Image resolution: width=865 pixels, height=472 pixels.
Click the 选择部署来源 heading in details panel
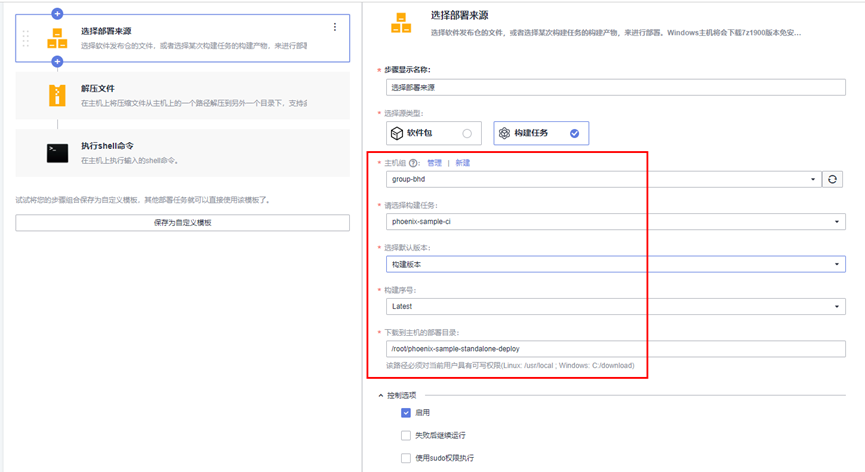[x=460, y=15]
